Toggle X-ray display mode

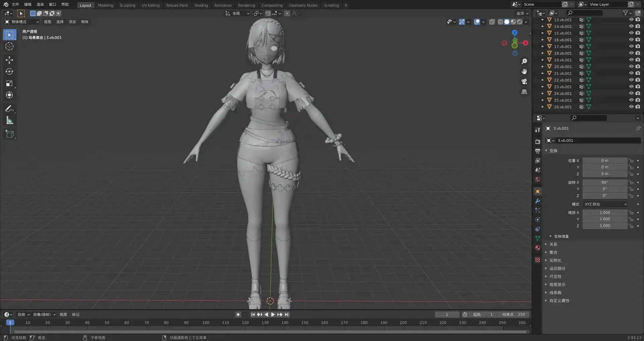[x=492, y=22]
